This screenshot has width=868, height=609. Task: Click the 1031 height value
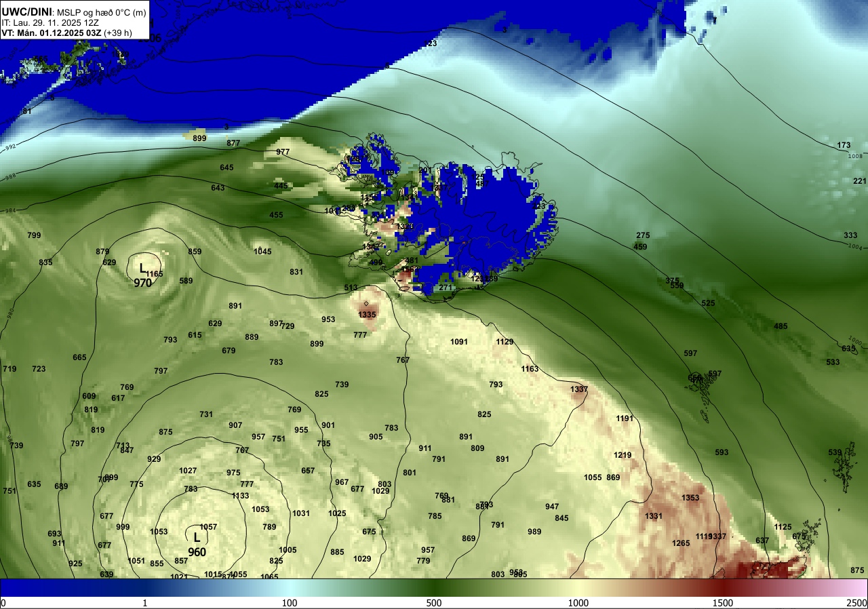[301, 513]
